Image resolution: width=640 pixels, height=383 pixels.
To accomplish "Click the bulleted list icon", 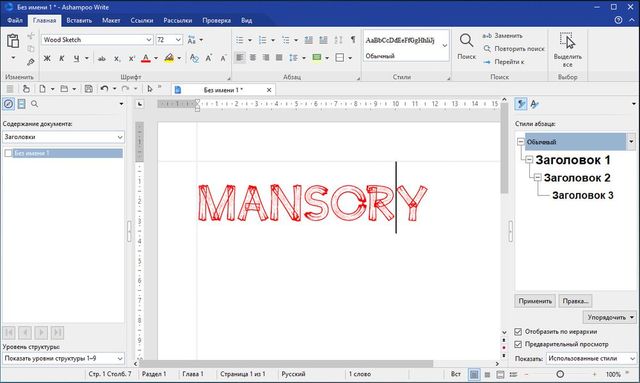I will tap(240, 40).
